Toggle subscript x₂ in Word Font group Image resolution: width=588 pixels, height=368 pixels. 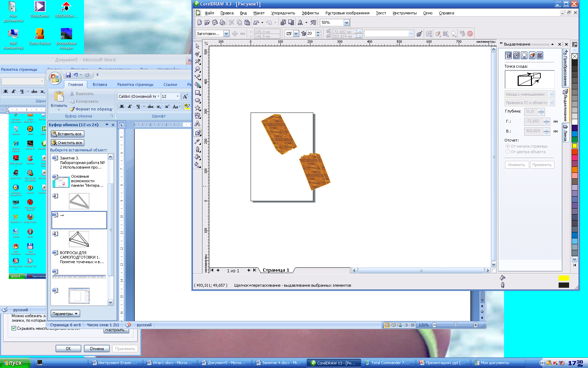(x=159, y=107)
